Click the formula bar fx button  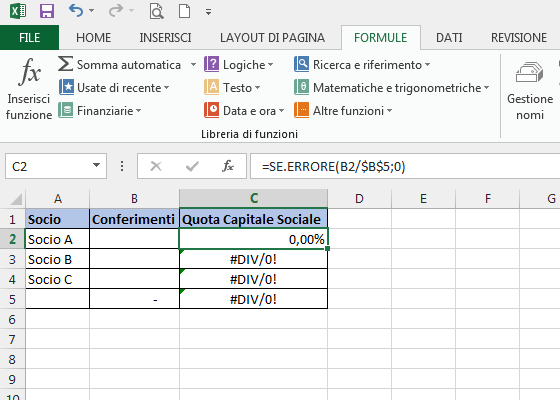click(228, 166)
